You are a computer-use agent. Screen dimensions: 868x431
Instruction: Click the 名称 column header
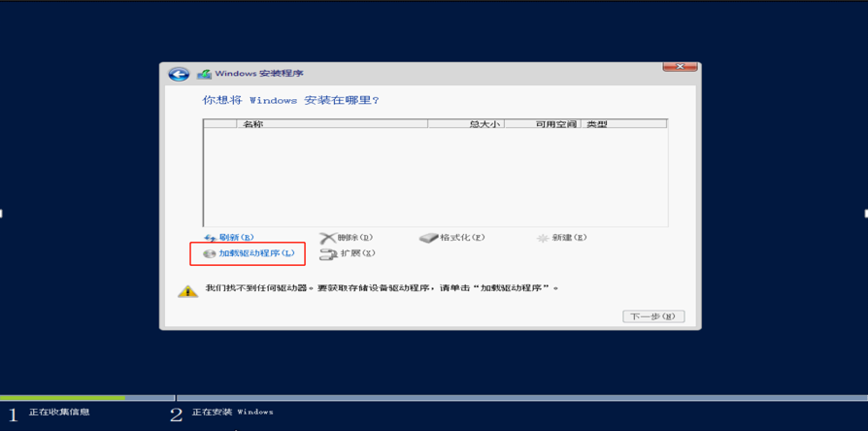coord(332,124)
